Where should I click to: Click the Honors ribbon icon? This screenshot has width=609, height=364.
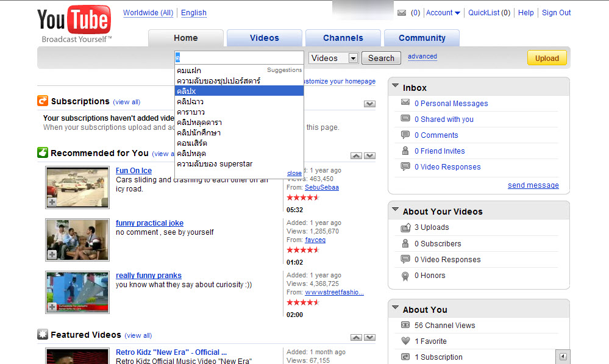[405, 276]
